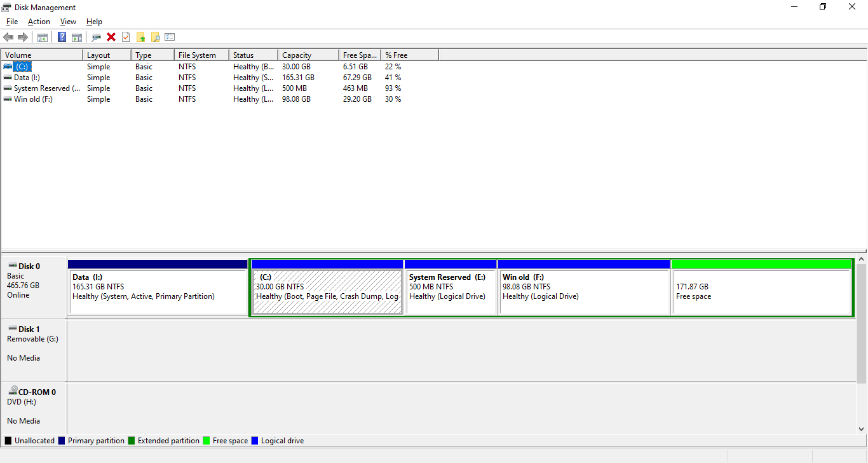Sort by the Volume column header

[42, 55]
